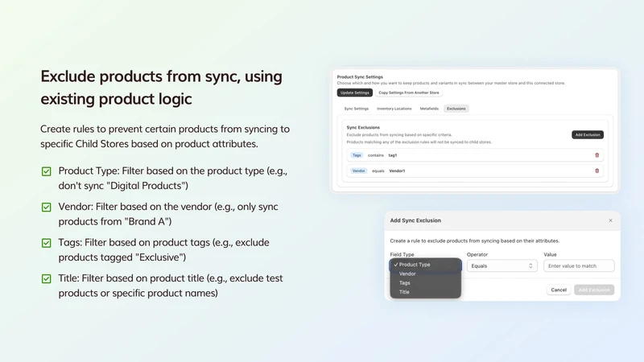This screenshot has width=644, height=362.
Task: Pick Tags from the Field Type list
Action: pyautogui.click(x=426, y=283)
